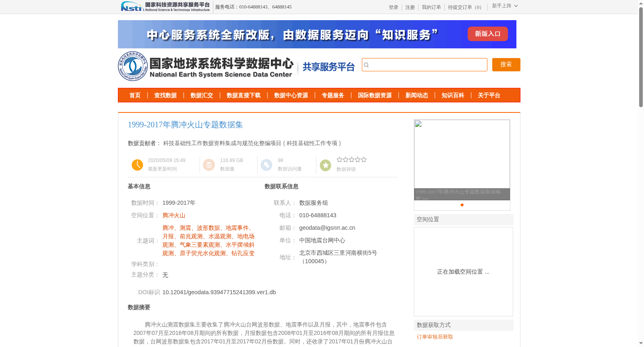Click the 前兆观测 keyword link
This screenshot has height=347, width=644.
click(191, 236)
